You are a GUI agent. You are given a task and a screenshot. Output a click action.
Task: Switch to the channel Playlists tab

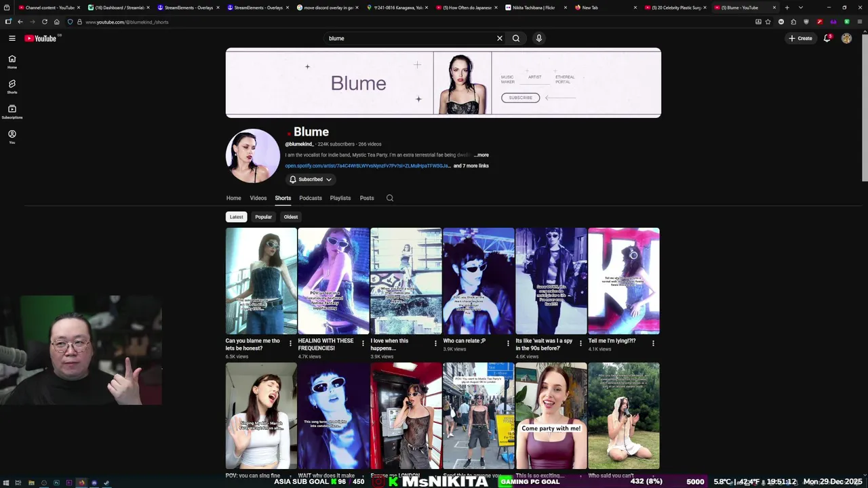click(340, 198)
